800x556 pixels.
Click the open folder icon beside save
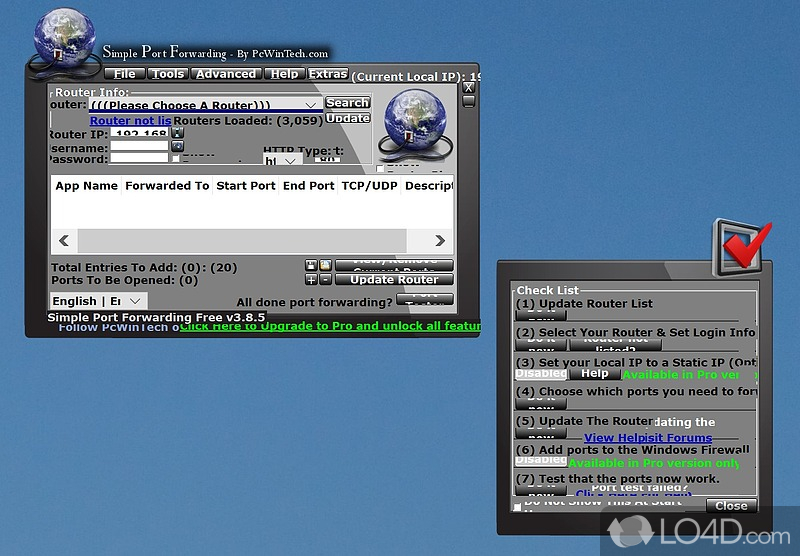click(x=325, y=265)
